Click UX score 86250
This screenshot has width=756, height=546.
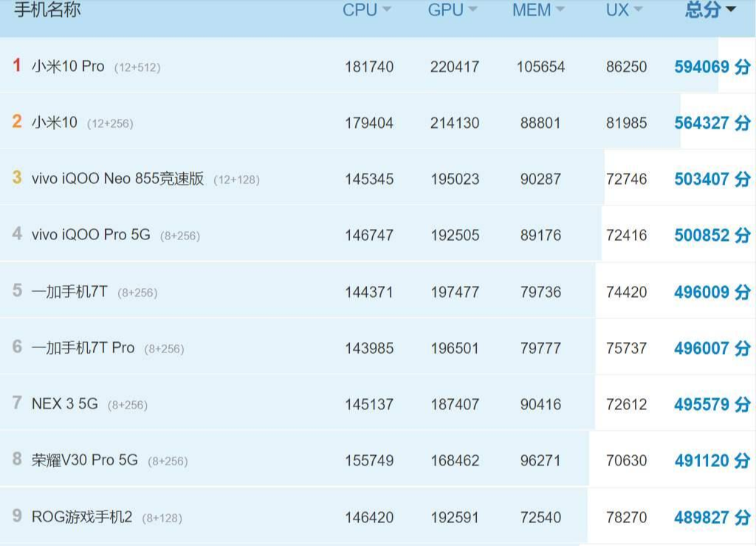626,66
